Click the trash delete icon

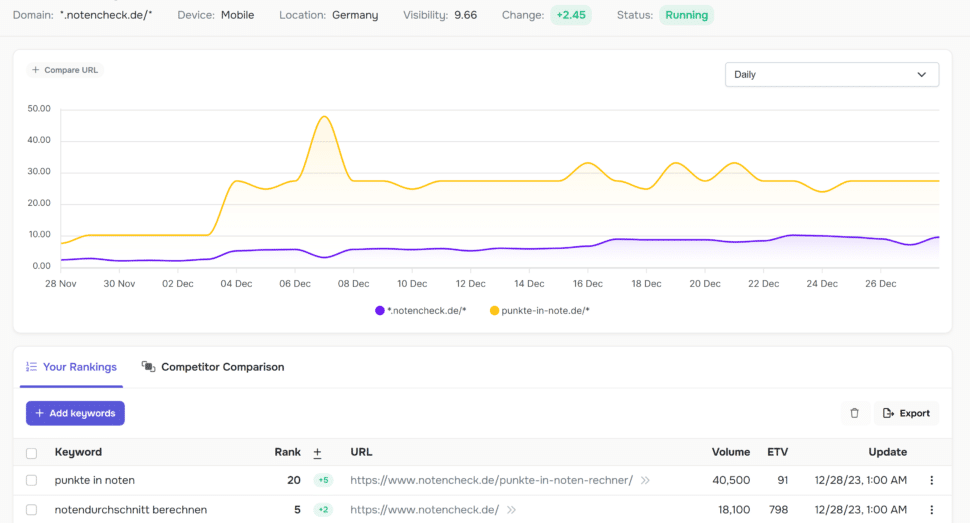pos(854,413)
